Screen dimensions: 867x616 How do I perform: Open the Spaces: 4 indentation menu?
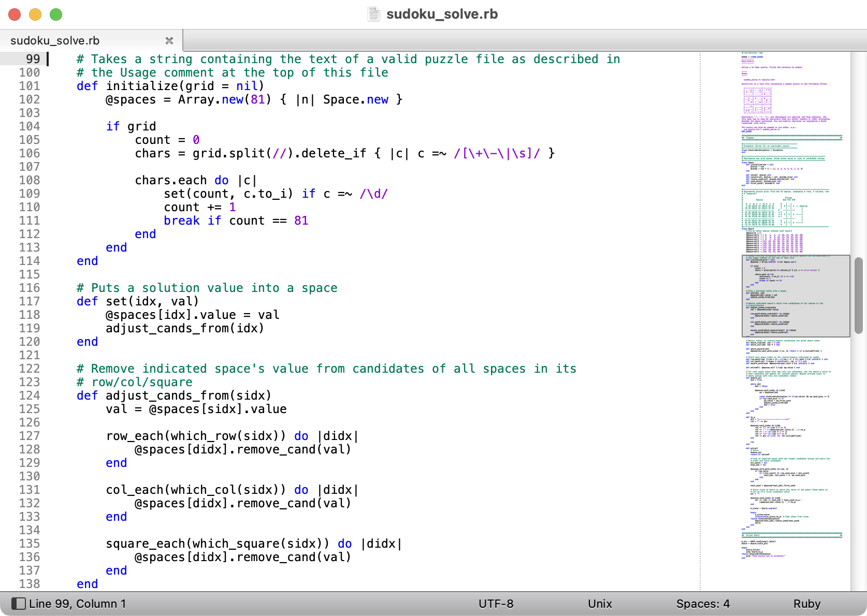pos(703,604)
